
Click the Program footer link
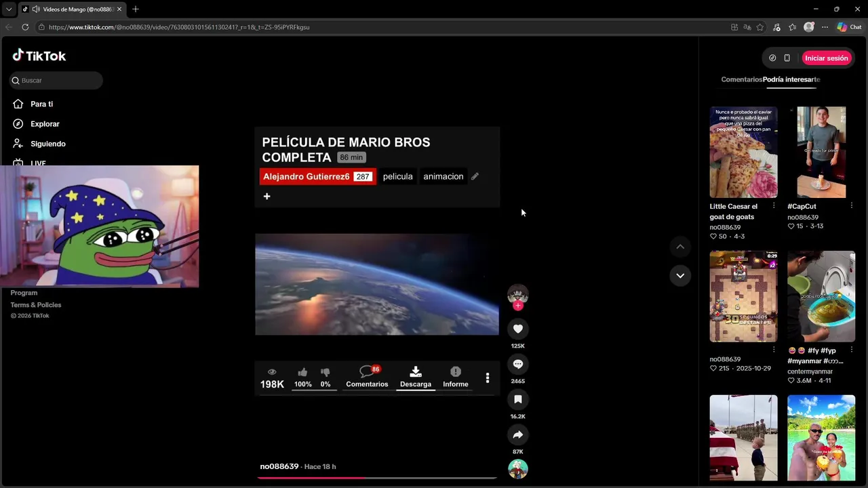[24, 293]
